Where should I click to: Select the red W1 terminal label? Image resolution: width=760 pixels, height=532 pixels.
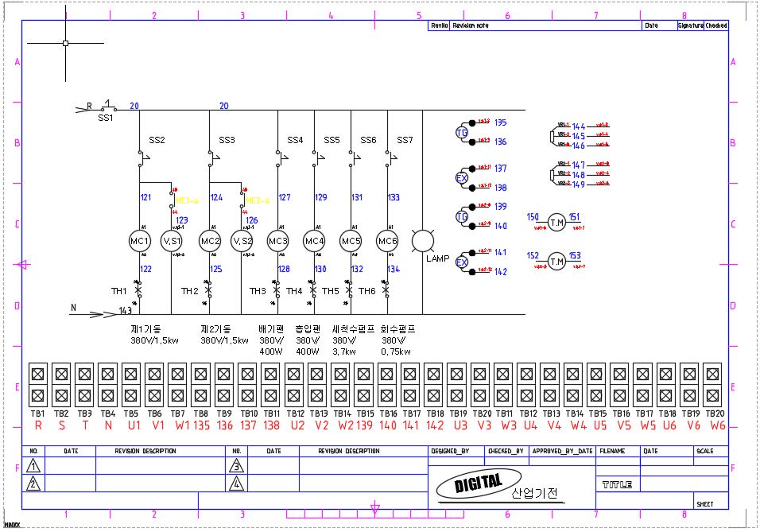(x=182, y=425)
